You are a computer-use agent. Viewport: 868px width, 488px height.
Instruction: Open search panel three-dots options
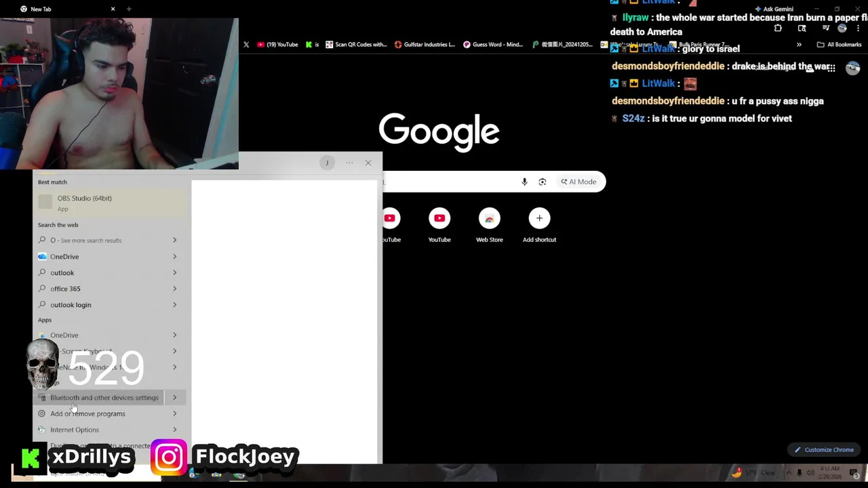(349, 163)
